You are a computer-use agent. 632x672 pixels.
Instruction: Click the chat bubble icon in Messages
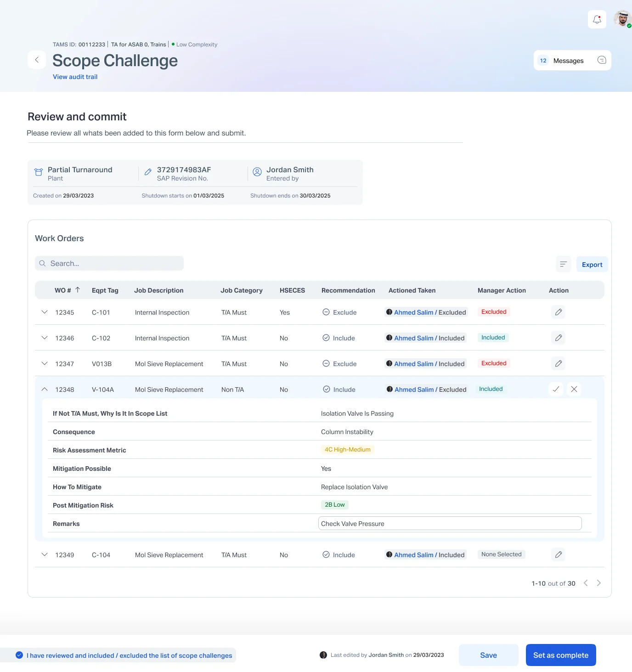point(602,60)
